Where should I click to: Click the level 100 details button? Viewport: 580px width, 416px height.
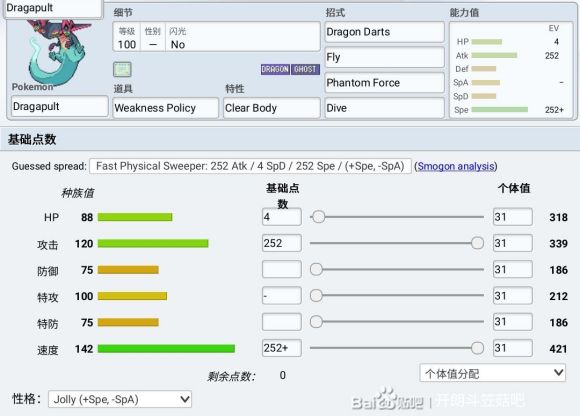coord(127,38)
